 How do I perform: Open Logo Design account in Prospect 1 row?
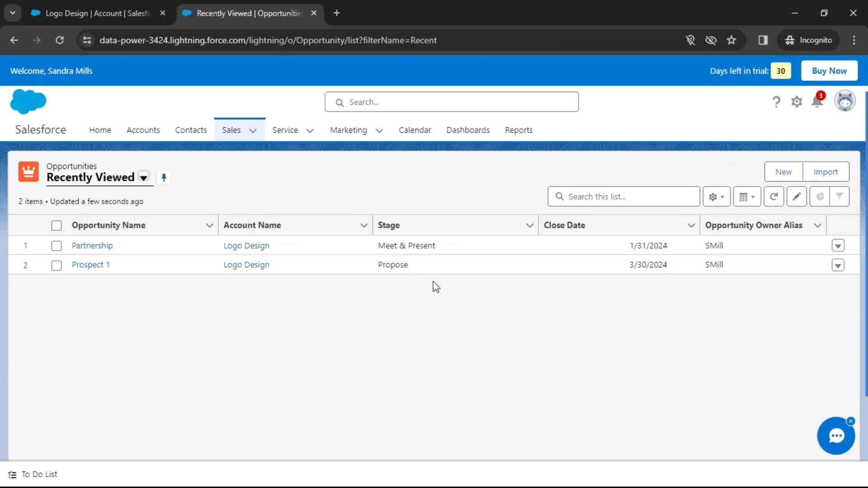pyautogui.click(x=246, y=265)
